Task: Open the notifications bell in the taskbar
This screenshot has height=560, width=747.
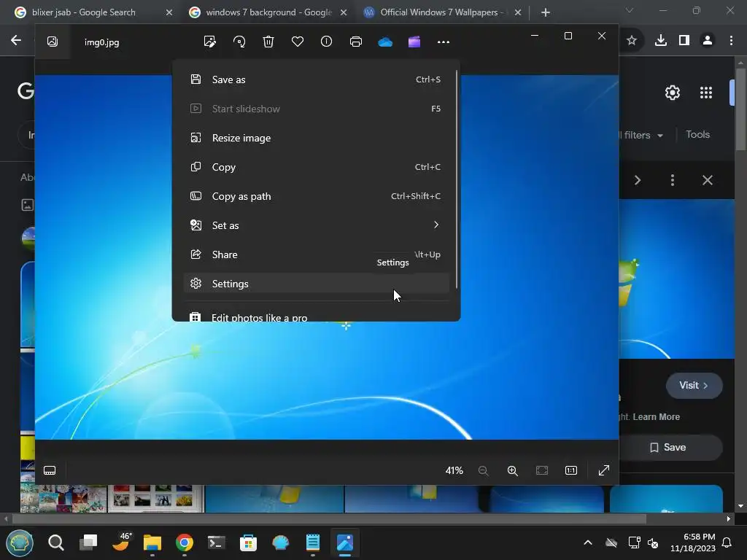Action: 727,542
